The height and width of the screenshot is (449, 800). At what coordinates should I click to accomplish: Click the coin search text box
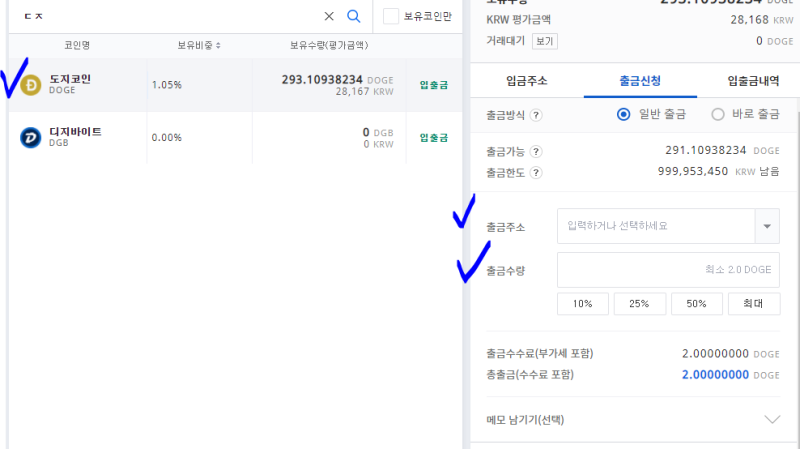click(x=168, y=16)
